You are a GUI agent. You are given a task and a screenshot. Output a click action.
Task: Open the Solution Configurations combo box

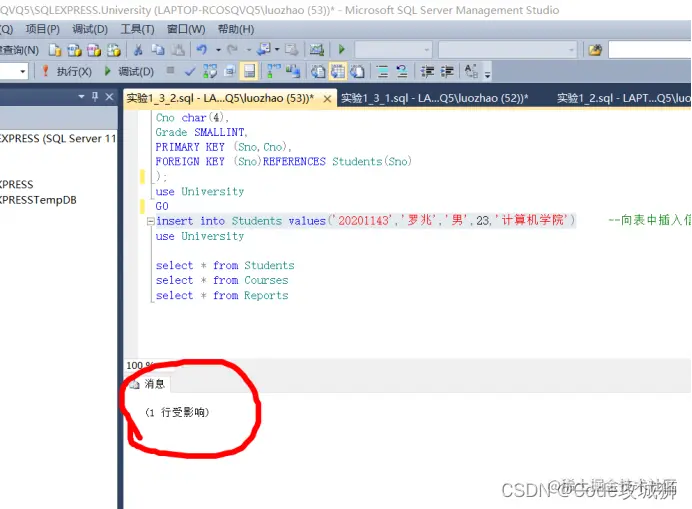tap(393, 50)
